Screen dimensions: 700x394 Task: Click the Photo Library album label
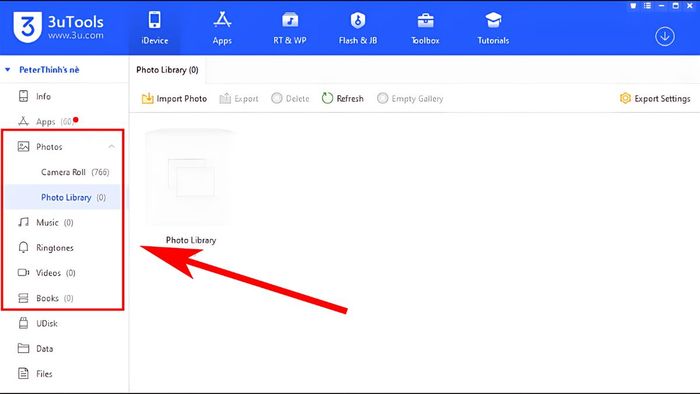pyautogui.click(x=191, y=240)
